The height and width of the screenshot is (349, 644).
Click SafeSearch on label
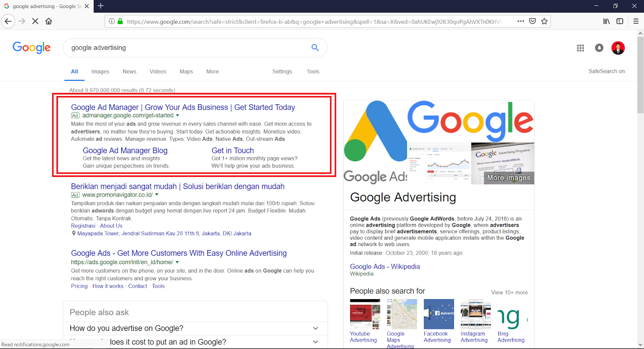pos(607,71)
